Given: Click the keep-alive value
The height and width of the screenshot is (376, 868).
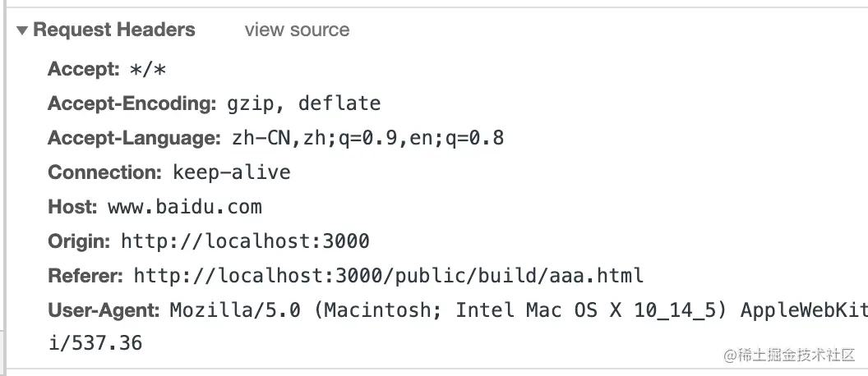Looking at the screenshot, I should coord(231,173).
